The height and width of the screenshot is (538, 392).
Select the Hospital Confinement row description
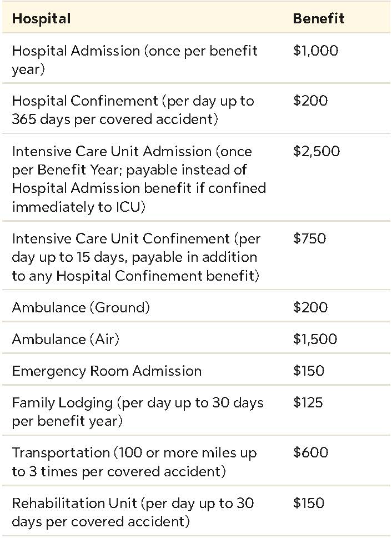click(133, 109)
